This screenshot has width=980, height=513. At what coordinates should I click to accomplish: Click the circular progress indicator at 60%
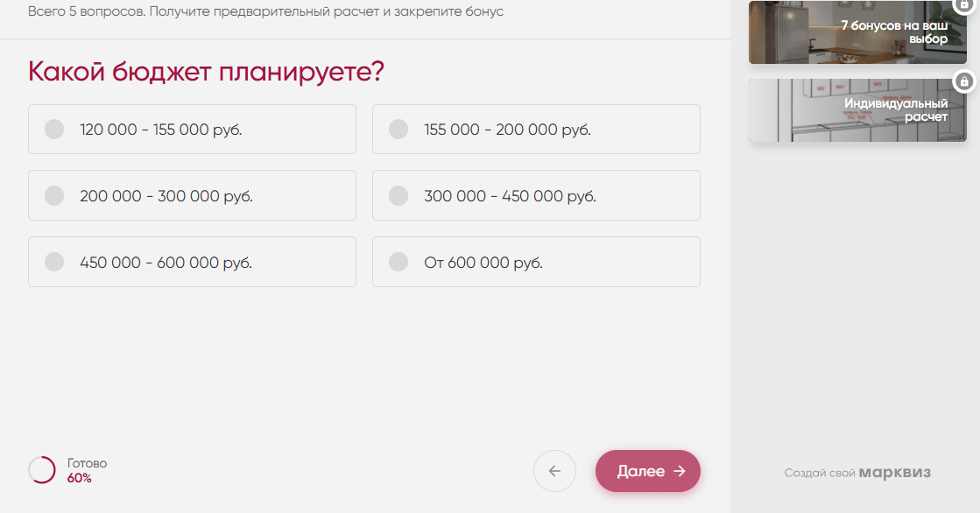tap(42, 470)
